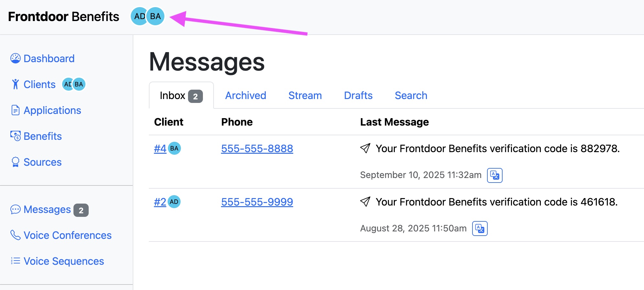644x290 pixels.
Task: Open Applications via its document icon
Action: coord(15,110)
